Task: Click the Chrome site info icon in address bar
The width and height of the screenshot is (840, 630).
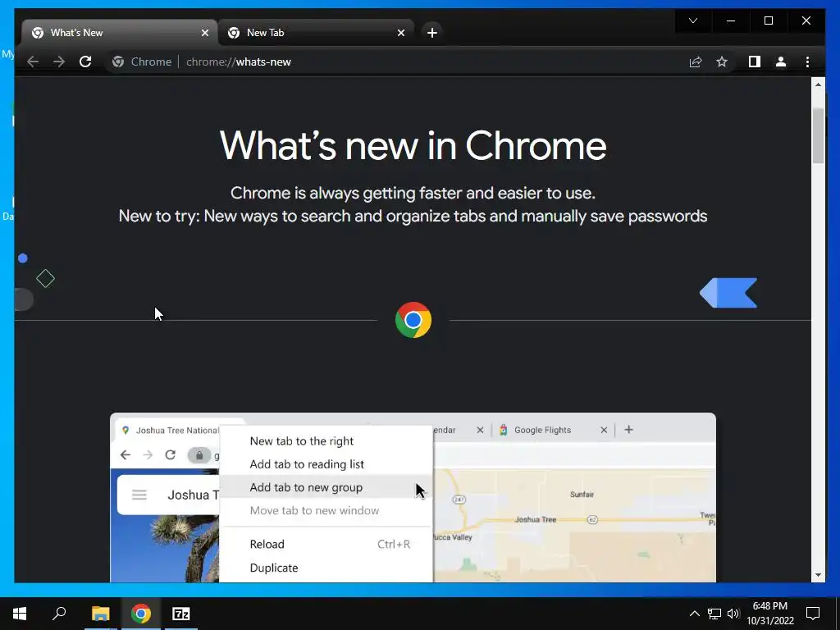Action: [118, 62]
